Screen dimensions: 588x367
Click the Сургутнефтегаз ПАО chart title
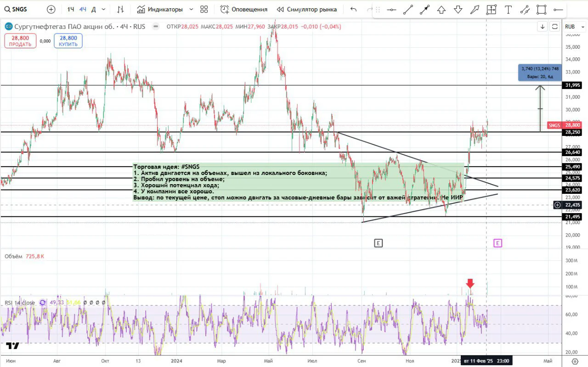pos(79,27)
